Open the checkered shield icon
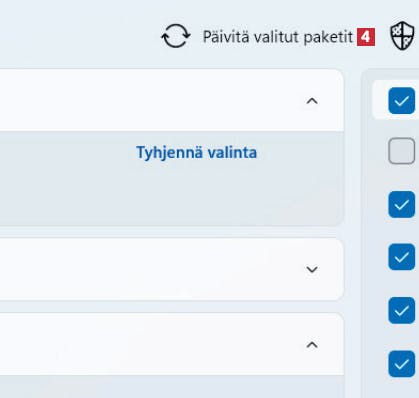Screen dimensions: 419x398 (x=402, y=35)
